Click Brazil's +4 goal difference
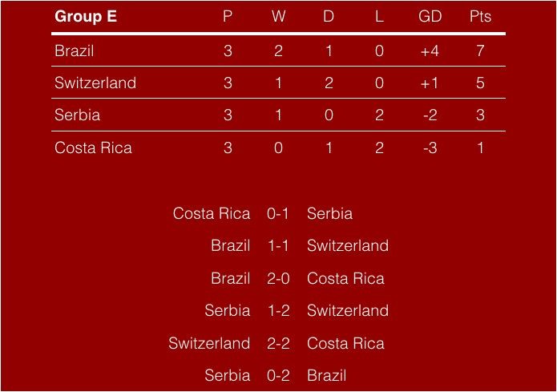Screen dimensions: 557x392 (x=430, y=51)
